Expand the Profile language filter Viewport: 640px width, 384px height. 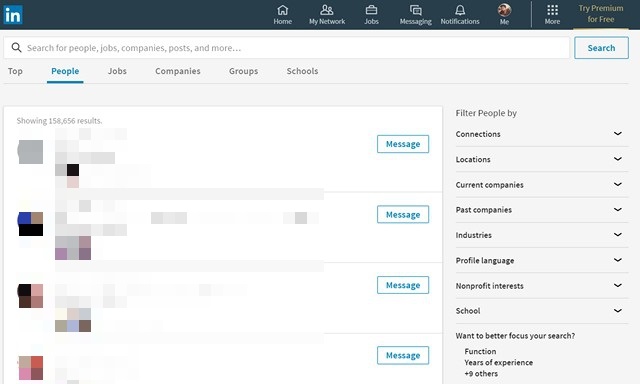(542, 260)
